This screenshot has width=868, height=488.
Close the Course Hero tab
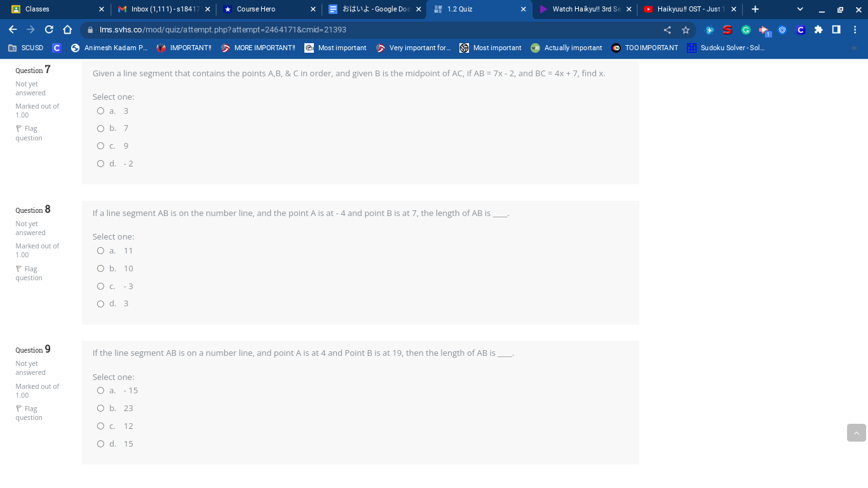(x=313, y=10)
